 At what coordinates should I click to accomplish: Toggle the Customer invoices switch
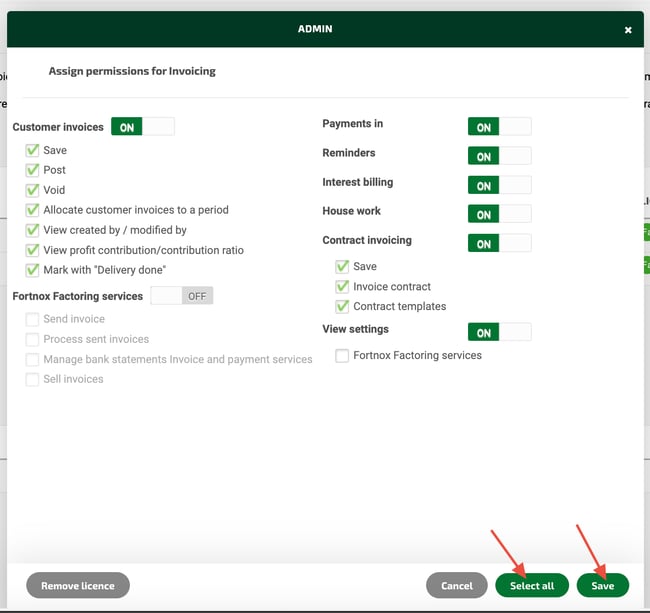click(x=142, y=127)
